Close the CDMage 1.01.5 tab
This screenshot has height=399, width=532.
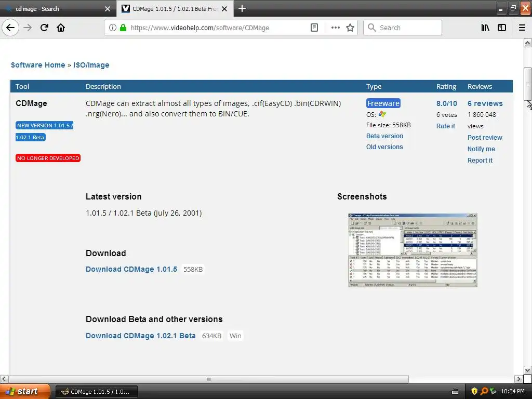tap(224, 9)
